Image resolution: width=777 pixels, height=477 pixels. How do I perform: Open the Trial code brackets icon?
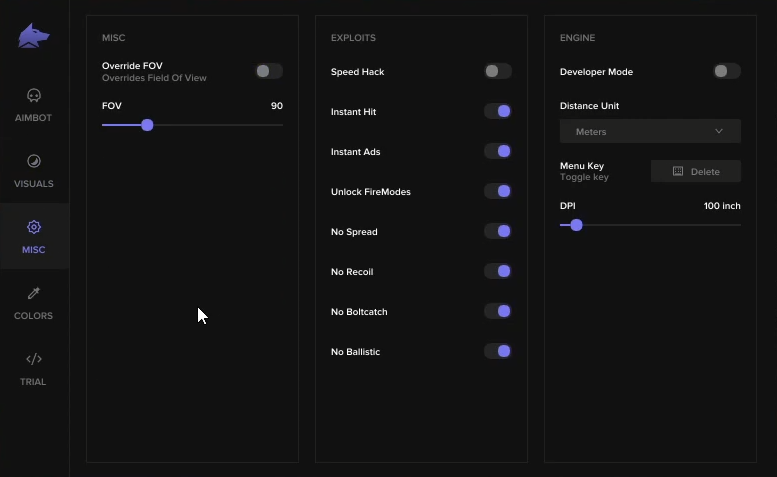[33, 359]
